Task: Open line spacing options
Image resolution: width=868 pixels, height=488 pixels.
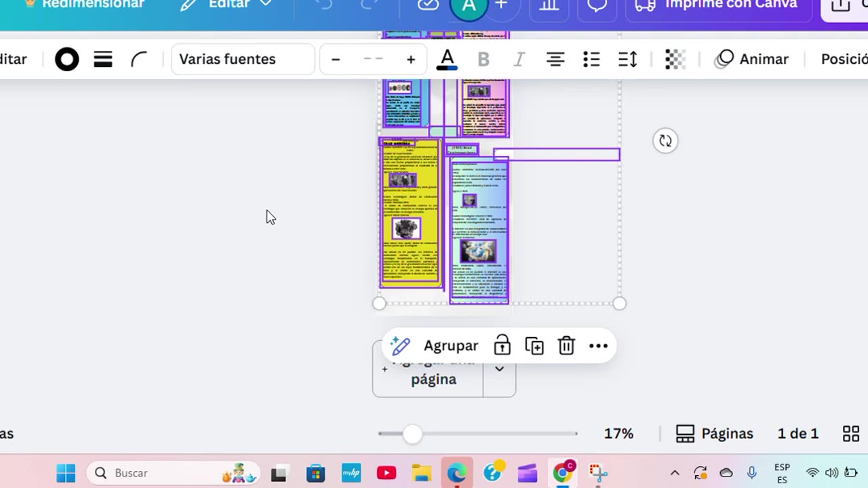Action: point(628,60)
